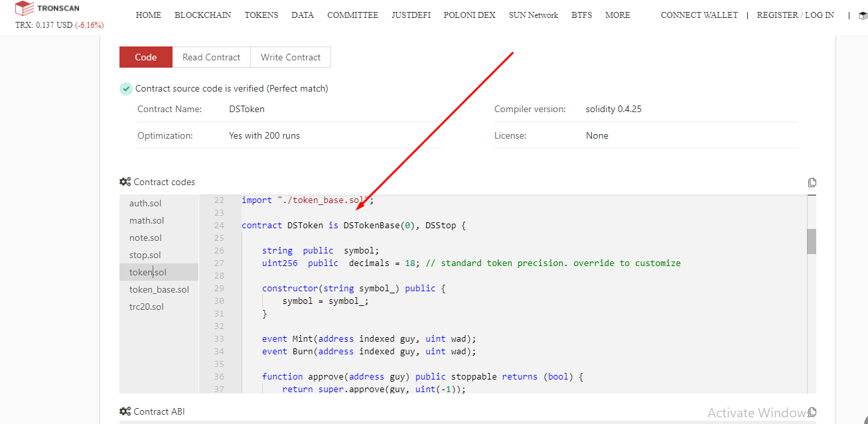Open the BLOCKCHAIN menu
Viewport: 868px width, 424px height.
[x=203, y=15]
